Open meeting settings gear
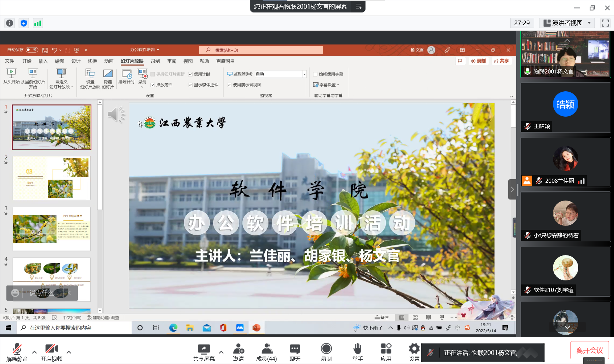This screenshot has width=614, height=364. [414, 349]
